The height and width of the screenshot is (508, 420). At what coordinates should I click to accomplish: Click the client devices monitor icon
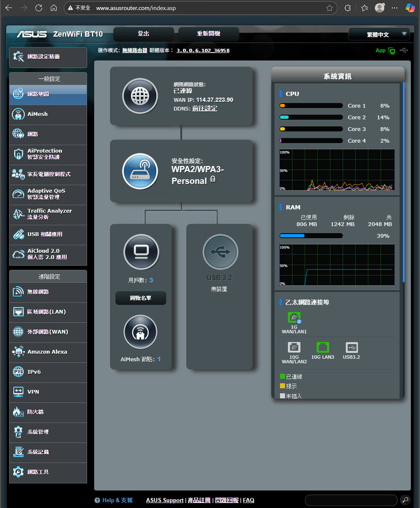(x=141, y=252)
